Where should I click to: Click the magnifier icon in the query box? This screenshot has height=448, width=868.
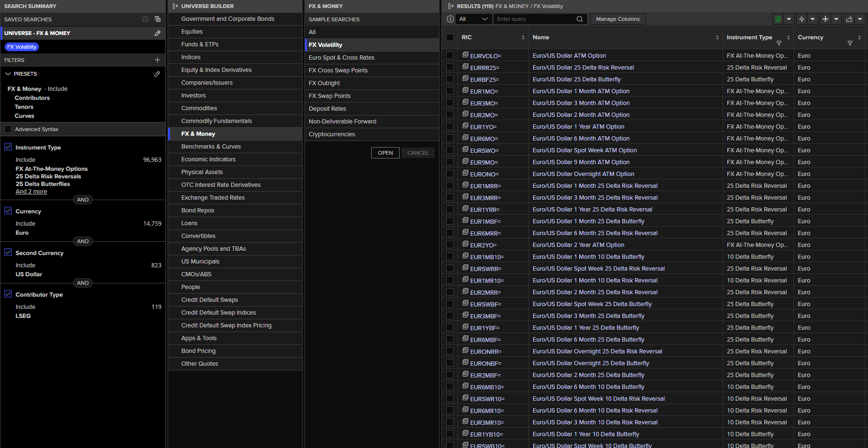[580, 19]
